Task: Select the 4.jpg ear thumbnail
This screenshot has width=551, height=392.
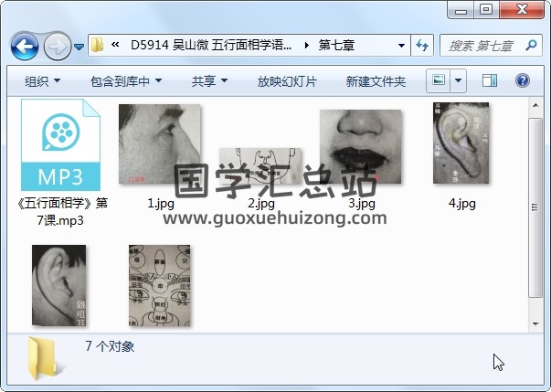Action: pos(461,143)
